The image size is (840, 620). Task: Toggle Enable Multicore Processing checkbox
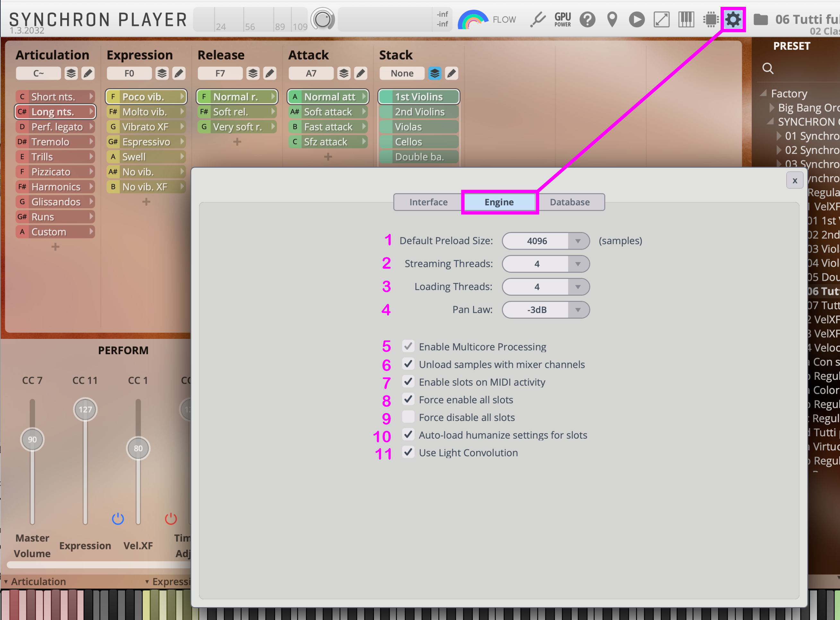pyautogui.click(x=408, y=346)
